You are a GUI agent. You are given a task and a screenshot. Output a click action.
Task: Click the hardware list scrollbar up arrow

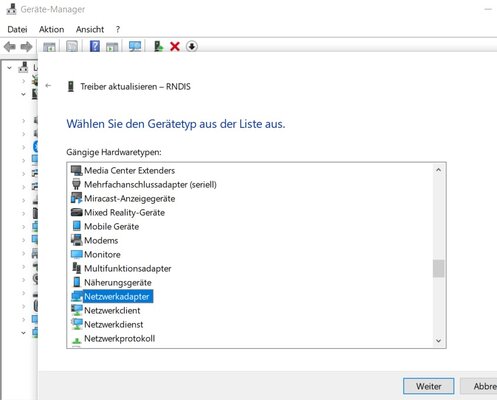439,170
